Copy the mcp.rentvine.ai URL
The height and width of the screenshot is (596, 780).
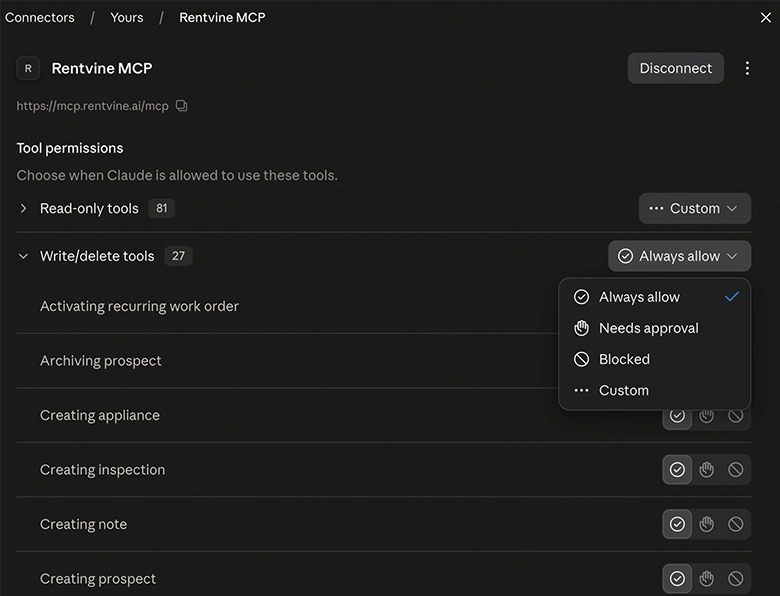182,105
